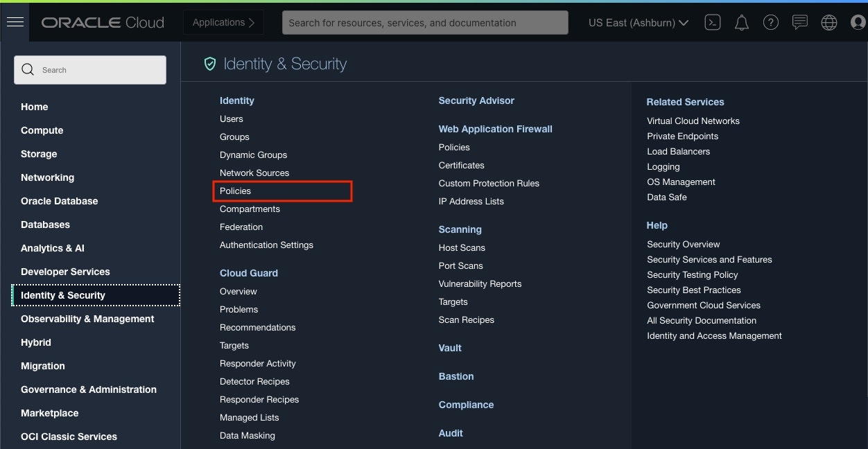The width and height of the screenshot is (868, 449).
Task: Open Authentication Settings link
Action: [x=266, y=245]
